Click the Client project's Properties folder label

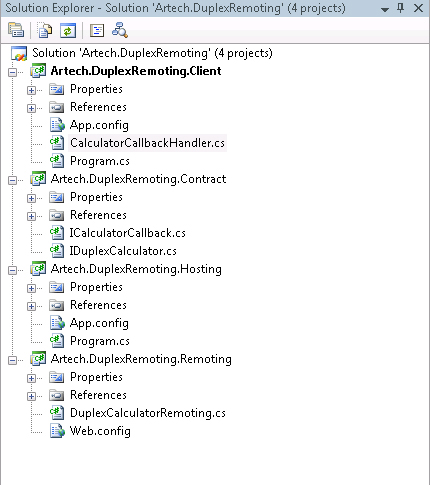point(96,89)
